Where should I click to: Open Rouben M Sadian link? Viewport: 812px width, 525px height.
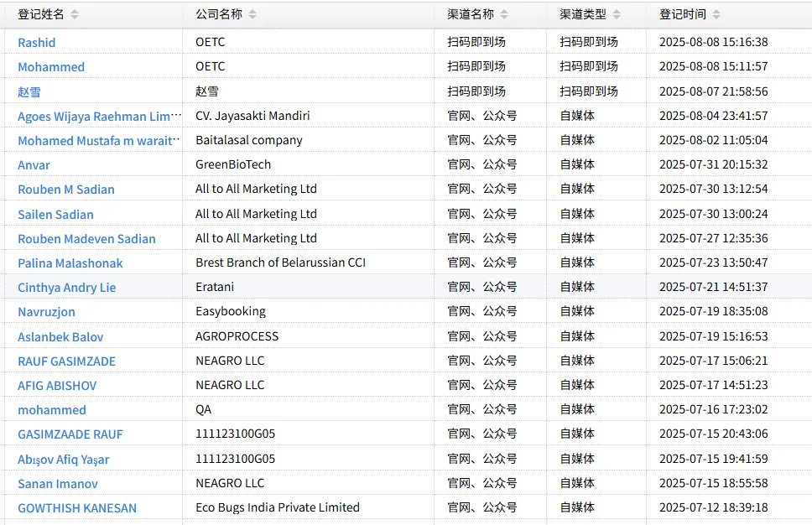(x=65, y=189)
